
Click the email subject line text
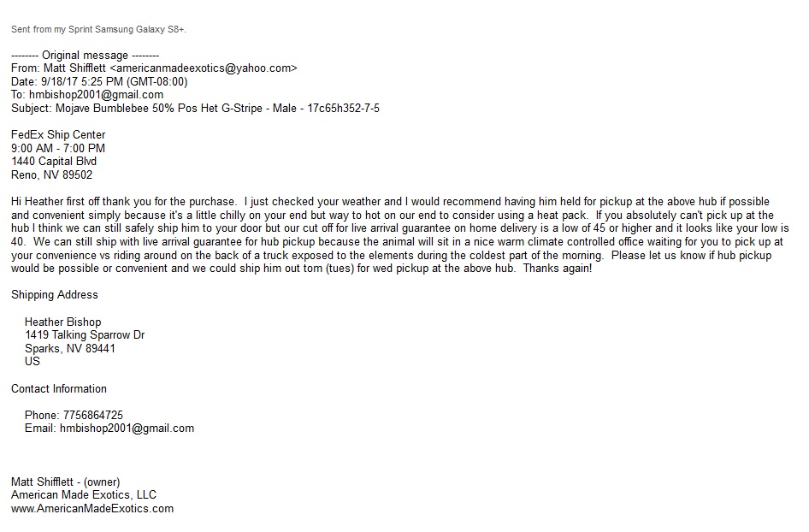195,109
